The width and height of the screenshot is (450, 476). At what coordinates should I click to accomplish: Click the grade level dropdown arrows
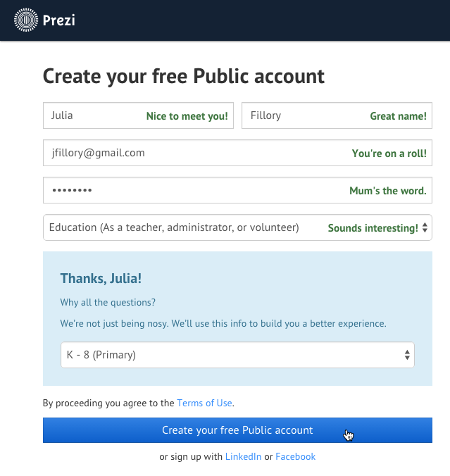point(407,356)
